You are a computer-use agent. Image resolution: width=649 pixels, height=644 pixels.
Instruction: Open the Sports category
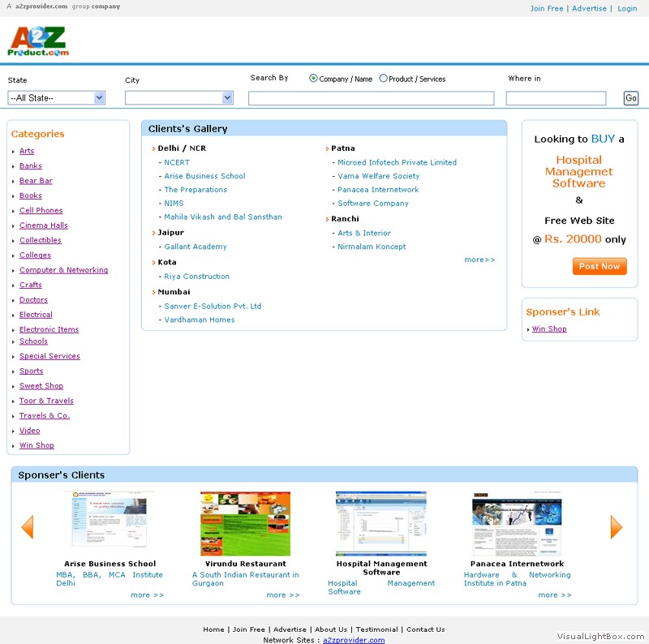pos(32,371)
